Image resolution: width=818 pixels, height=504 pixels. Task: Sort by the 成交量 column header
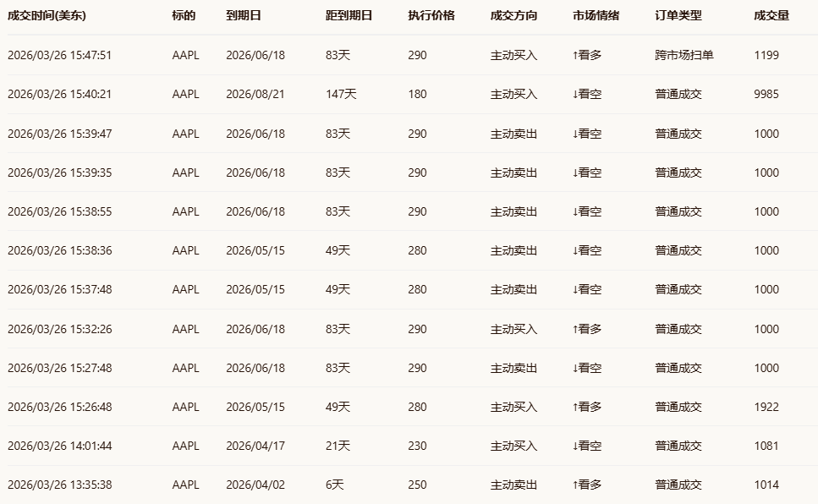[x=771, y=16]
